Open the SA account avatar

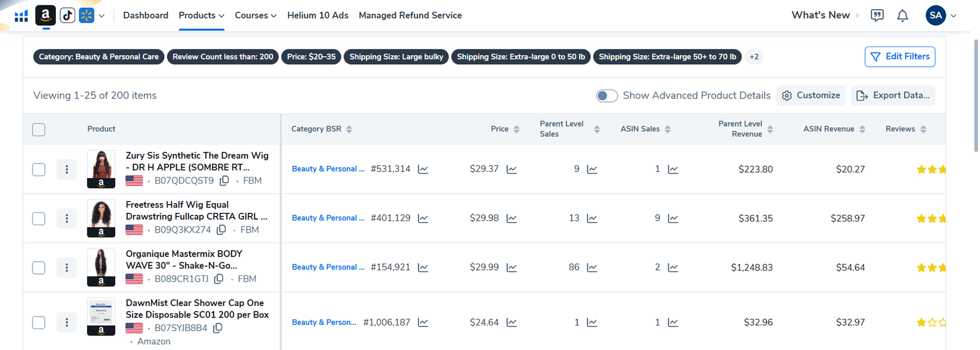[936, 15]
